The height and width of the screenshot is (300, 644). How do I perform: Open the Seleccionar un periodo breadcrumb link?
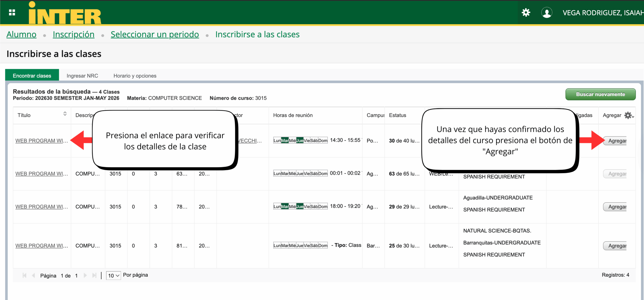point(155,34)
